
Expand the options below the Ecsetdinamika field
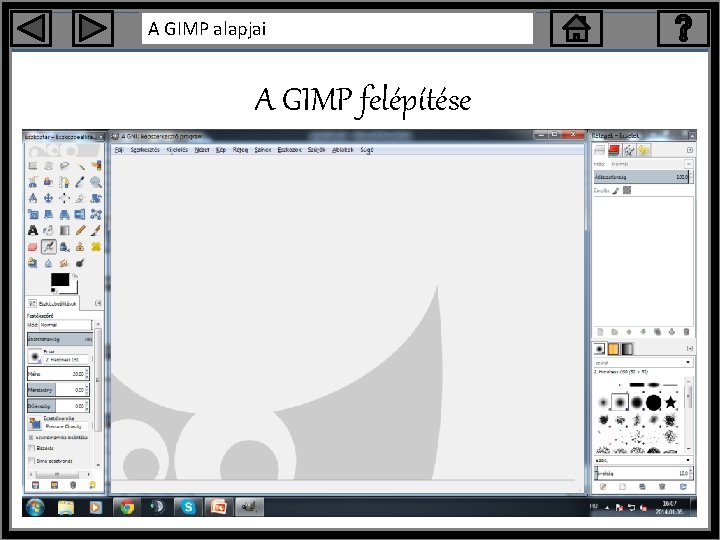coord(30,437)
